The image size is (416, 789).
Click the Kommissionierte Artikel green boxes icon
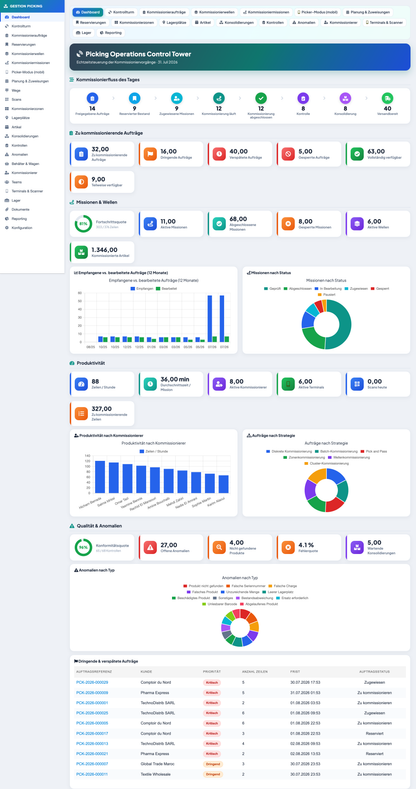pos(81,252)
